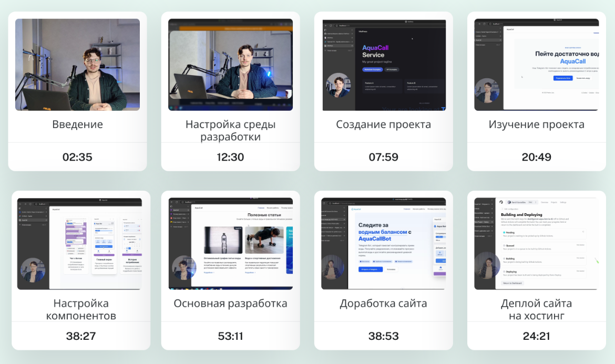Open the Доработка сайта thumbnail
The image size is (615, 364).
[383, 244]
